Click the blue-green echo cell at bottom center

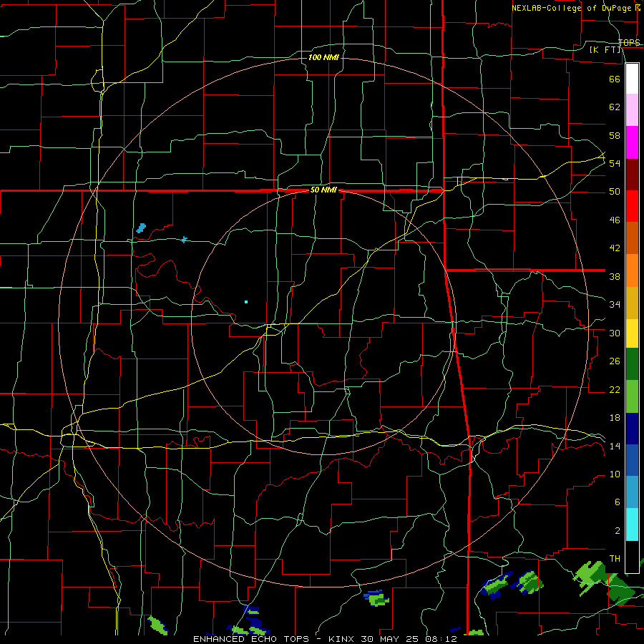pyautogui.click(x=376, y=598)
